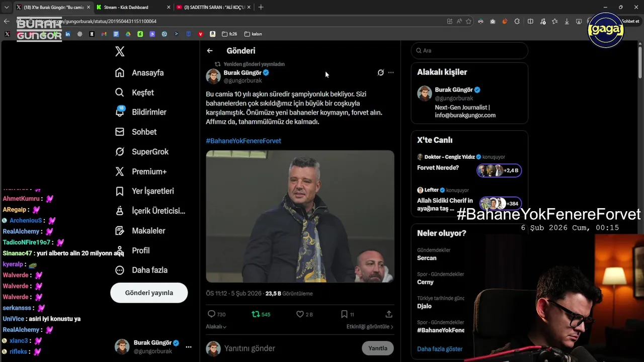Open İçerik Üreticisi sidebar item

(x=150, y=211)
